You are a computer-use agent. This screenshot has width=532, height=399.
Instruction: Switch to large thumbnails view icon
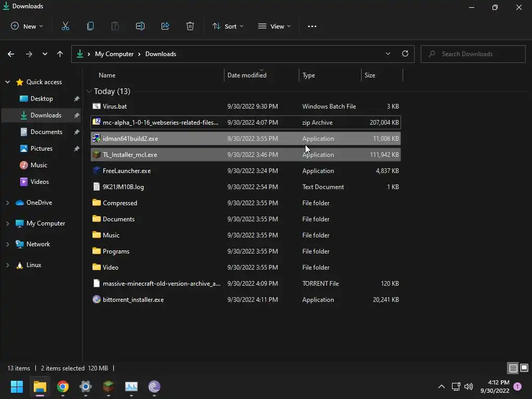524,368
